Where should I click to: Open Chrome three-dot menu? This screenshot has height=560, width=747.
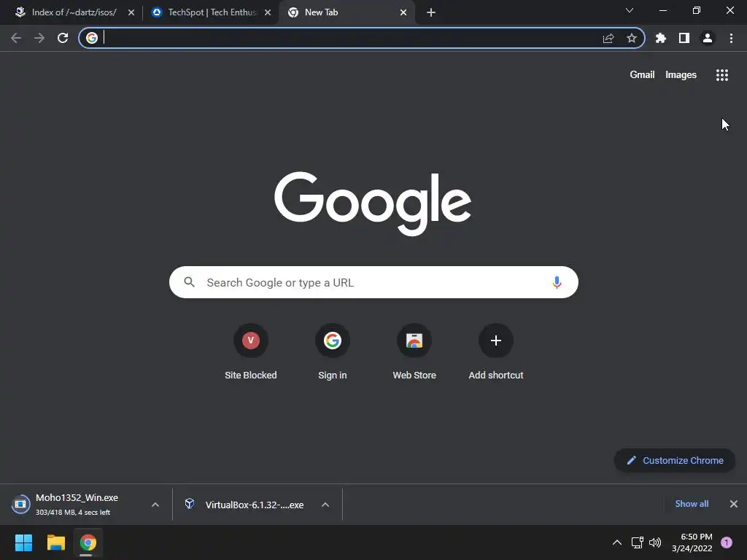click(x=731, y=38)
